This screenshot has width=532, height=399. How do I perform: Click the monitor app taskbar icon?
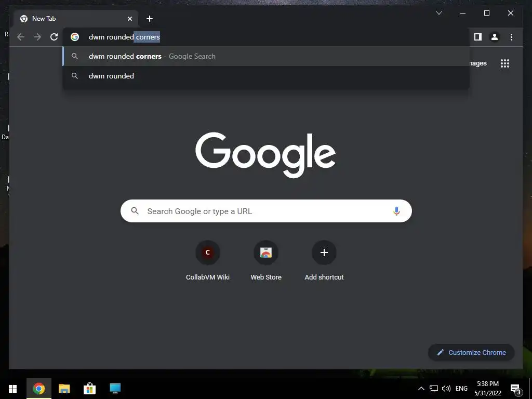[115, 389]
